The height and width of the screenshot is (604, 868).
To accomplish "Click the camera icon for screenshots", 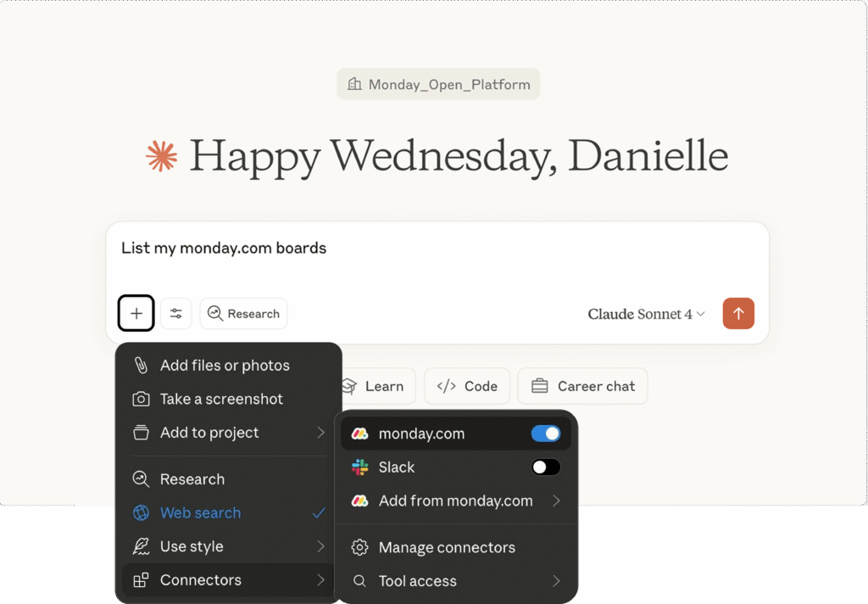I will (142, 399).
